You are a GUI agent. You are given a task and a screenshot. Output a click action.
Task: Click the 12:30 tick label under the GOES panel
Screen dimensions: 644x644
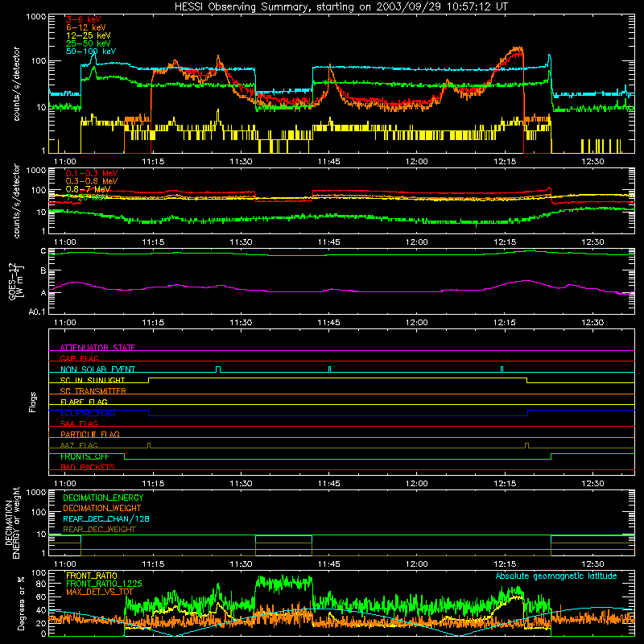(x=592, y=323)
